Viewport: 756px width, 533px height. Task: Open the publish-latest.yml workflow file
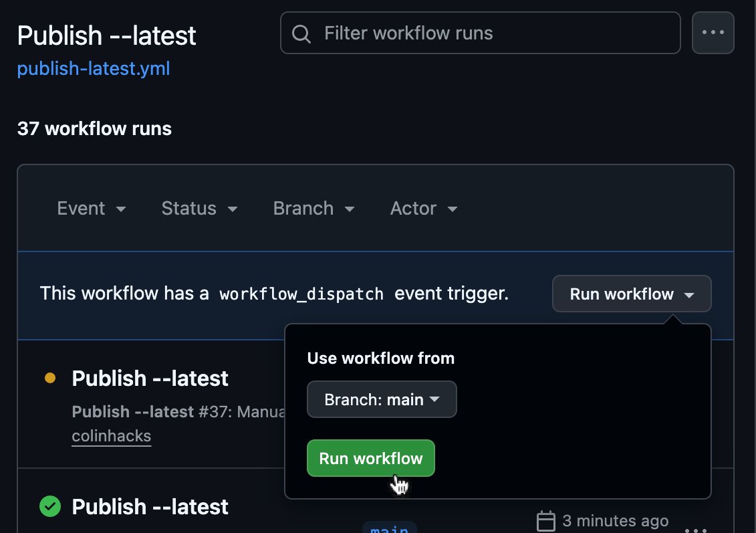94,68
